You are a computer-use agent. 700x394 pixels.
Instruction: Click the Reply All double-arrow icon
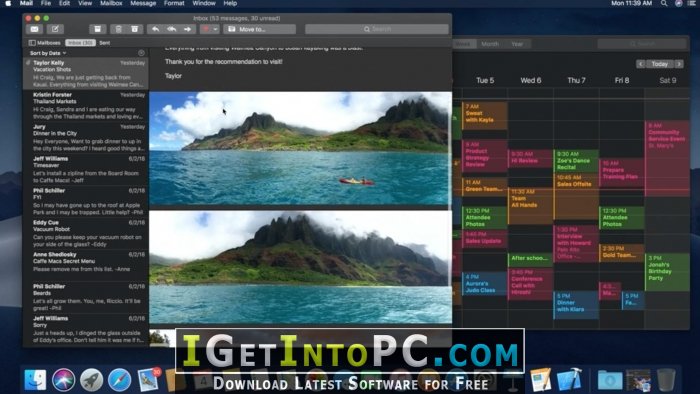(x=171, y=29)
